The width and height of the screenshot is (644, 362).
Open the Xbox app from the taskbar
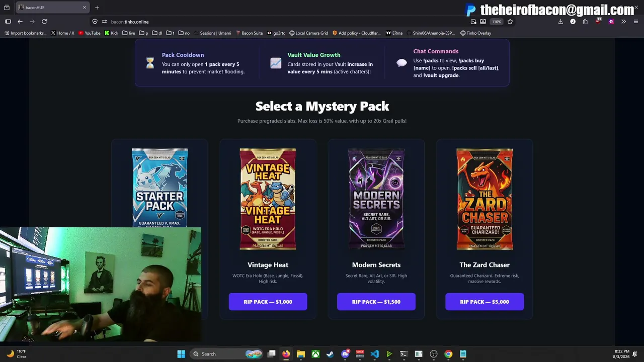(x=315, y=354)
